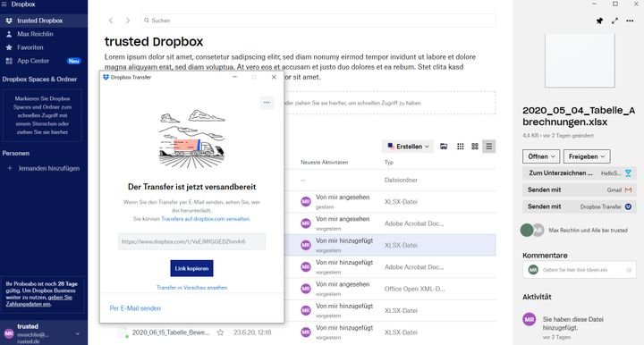Click Senden mit Dropbox Transfer
Screen dimensions: 644x345
click(579, 206)
